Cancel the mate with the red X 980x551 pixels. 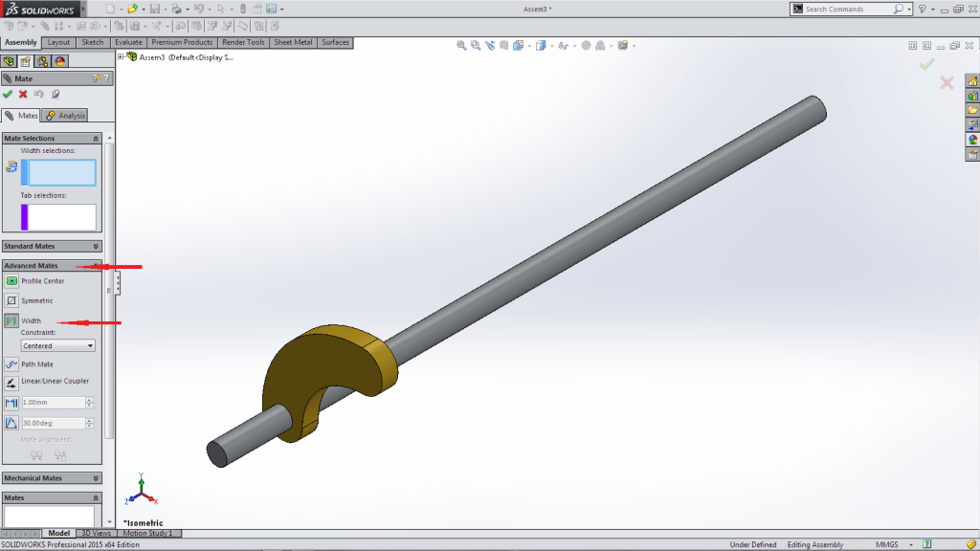click(x=23, y=95)
